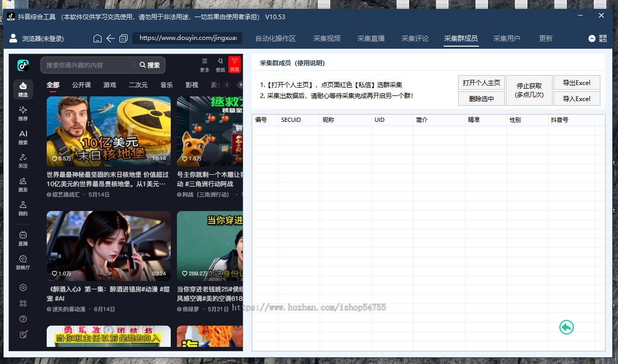Click 停止获取(多点几次) button
The height and width of the screenshot is (364, 618).
point(529,90)
